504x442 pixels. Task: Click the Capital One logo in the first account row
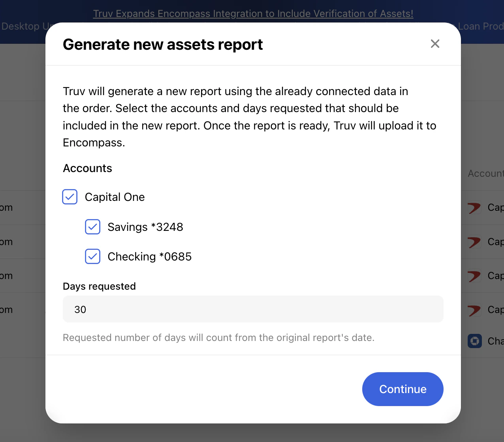(474, 207)
